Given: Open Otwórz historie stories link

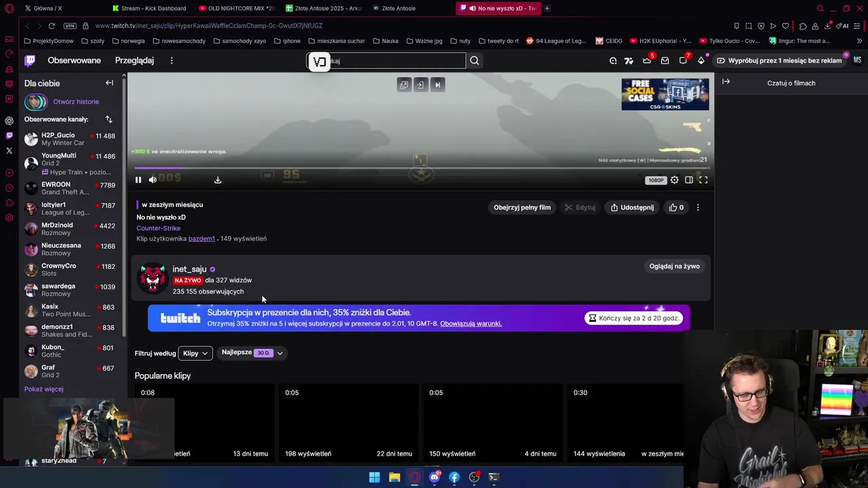Looking at the screenshot, I should pos(76,102).
